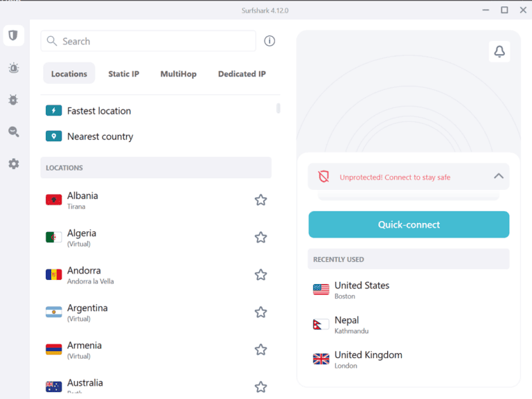Connect to recently used United Kingdom London

tap(368, 359)
